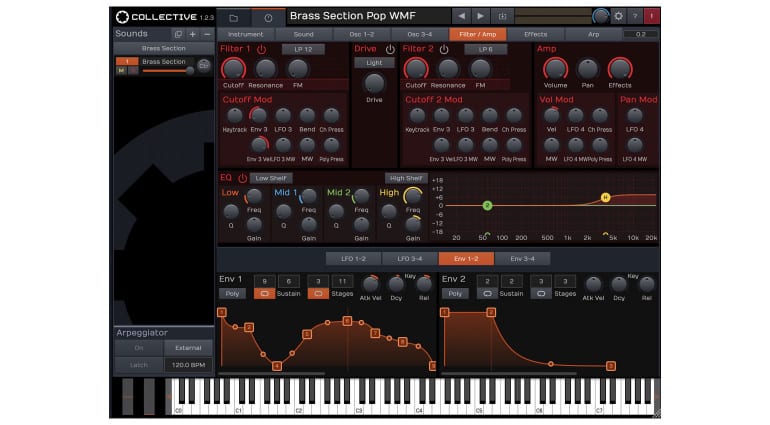Click envelope 1 point 4 handle
Screen dimensions: 770x425
point(277,366)
